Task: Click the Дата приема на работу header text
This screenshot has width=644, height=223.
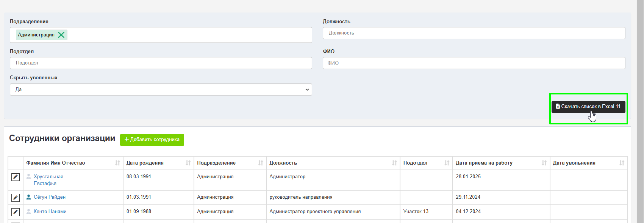Action: click(484, 163)
